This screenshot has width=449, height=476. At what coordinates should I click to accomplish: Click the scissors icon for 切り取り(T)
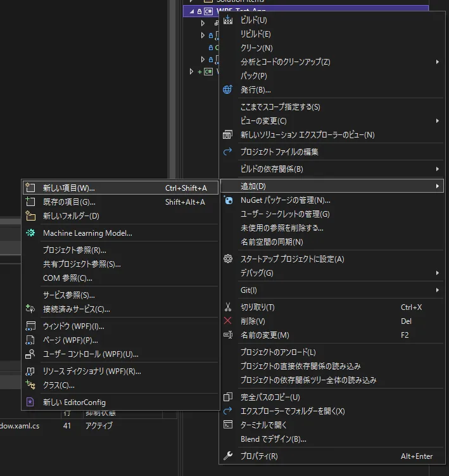pos(228,307)
